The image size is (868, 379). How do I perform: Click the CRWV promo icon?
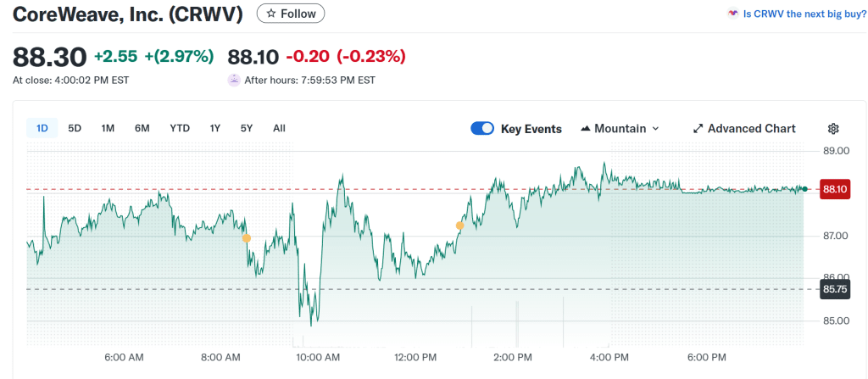[x=732, y=14]
